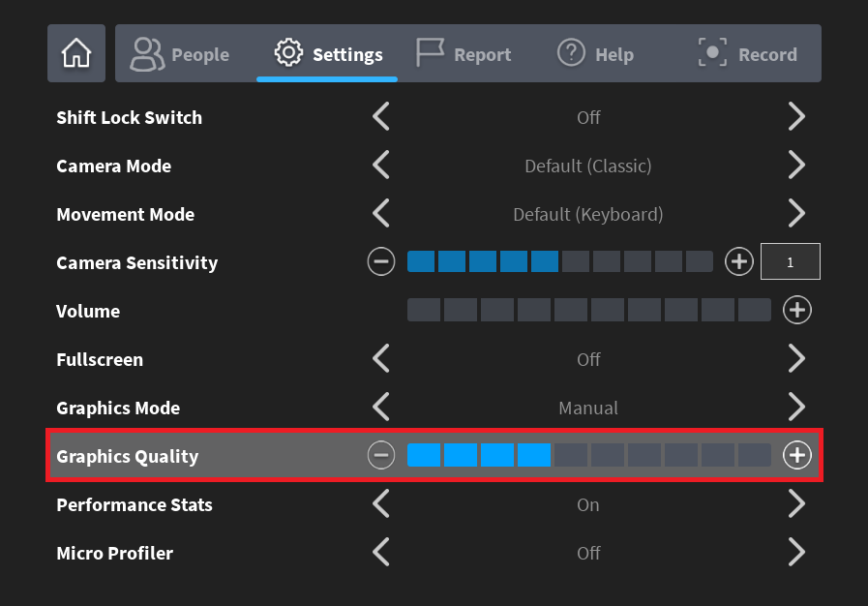868x606 pixels.
Task: Open the People panel icon
Action: click(147, 53)
